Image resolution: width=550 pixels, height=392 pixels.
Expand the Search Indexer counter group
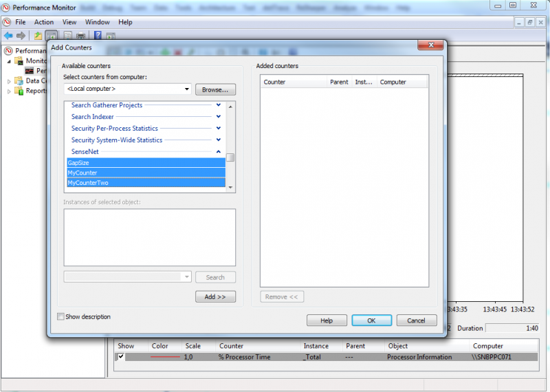[218, 116]
